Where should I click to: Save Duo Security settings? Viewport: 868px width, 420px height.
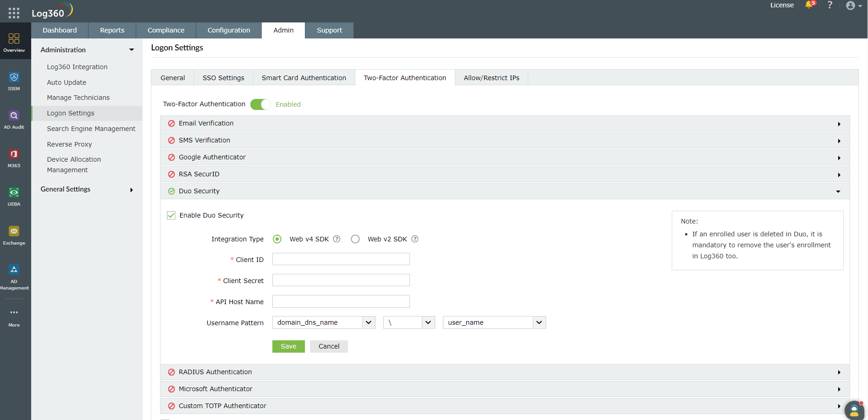pos(288,346)
